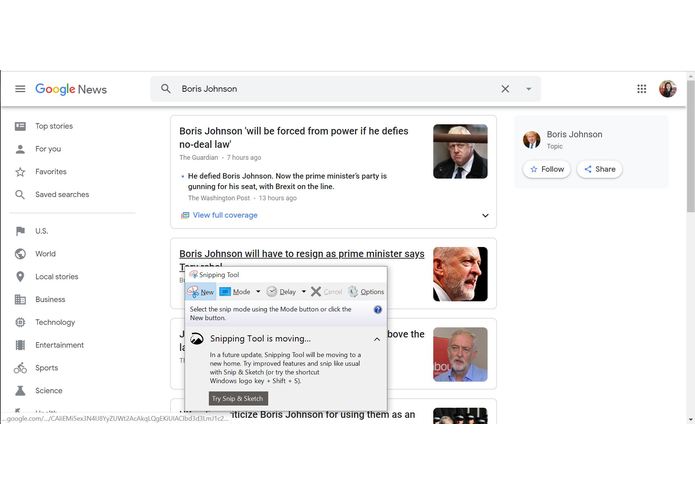Click Delay button in Snipping Tool
The image size is (695, 494).
281,292
